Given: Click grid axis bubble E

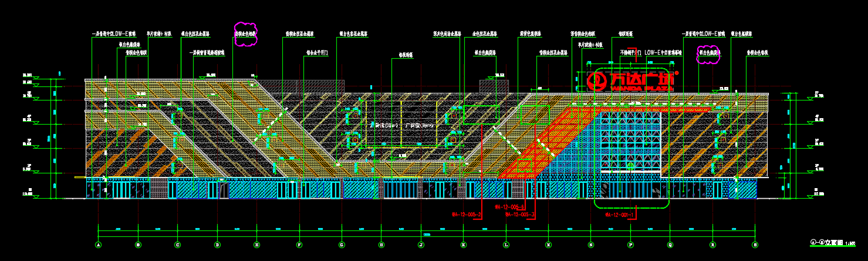Looking at the screenshot, I should pos(256,245).
